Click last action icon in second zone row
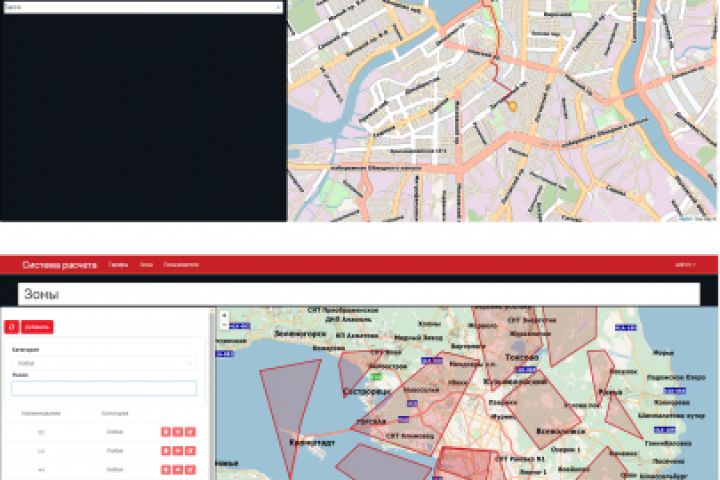The image size is (720, 480). pyautogui.click(x=190, y=451)
